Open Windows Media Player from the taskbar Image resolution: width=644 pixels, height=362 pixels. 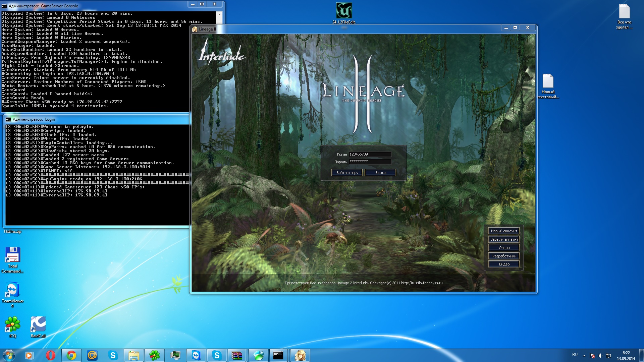pyautogui.click(x=29, y=355)
